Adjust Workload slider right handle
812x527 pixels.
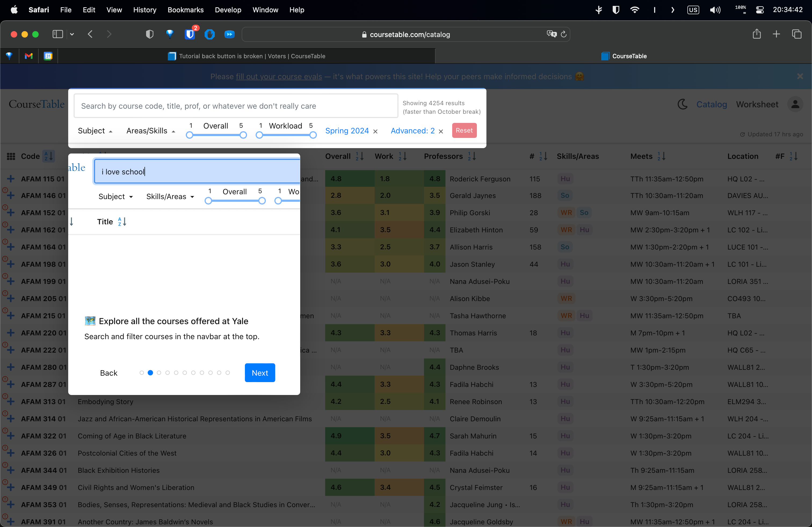[313, 135]
